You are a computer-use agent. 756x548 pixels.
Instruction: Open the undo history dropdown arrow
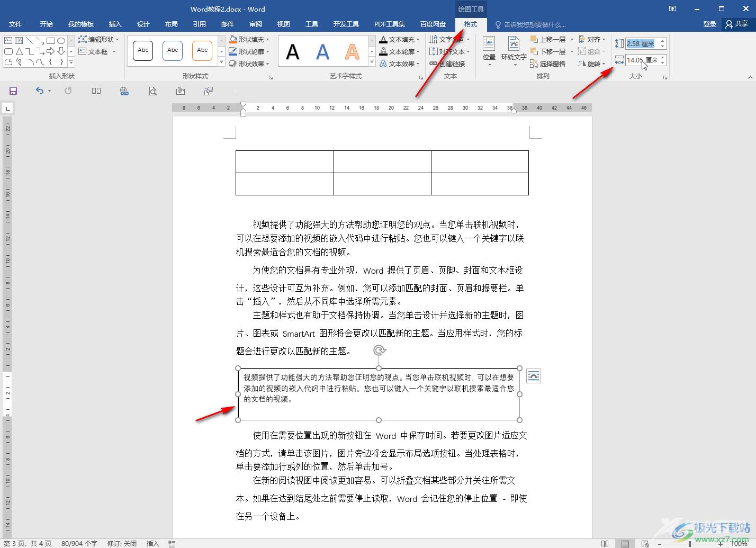coord(49,91)
